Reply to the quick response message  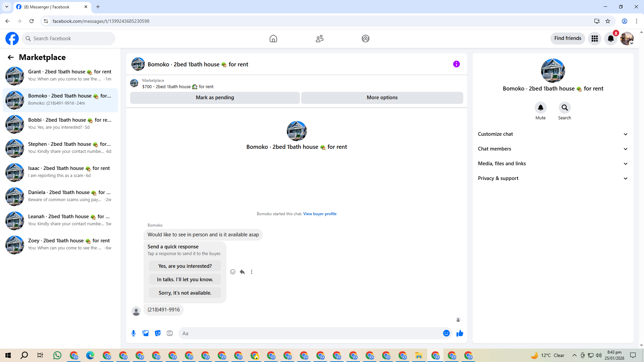(x=242, y=272)
